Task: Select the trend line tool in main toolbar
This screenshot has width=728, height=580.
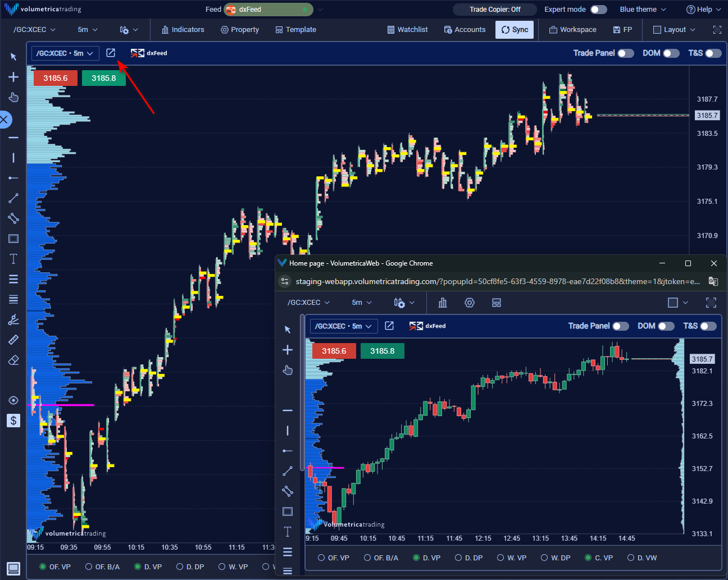Action: 13,198
